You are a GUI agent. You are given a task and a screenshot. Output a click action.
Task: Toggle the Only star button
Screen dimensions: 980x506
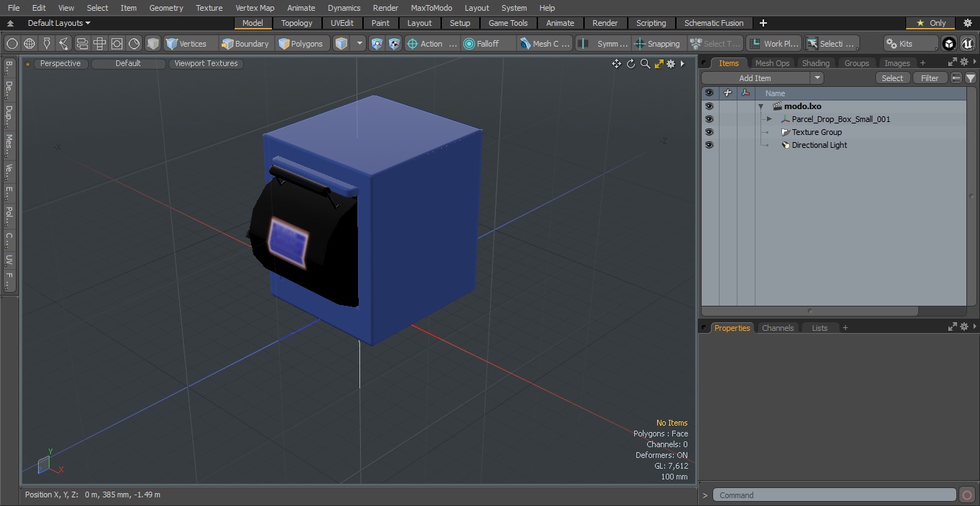(930, 23)
